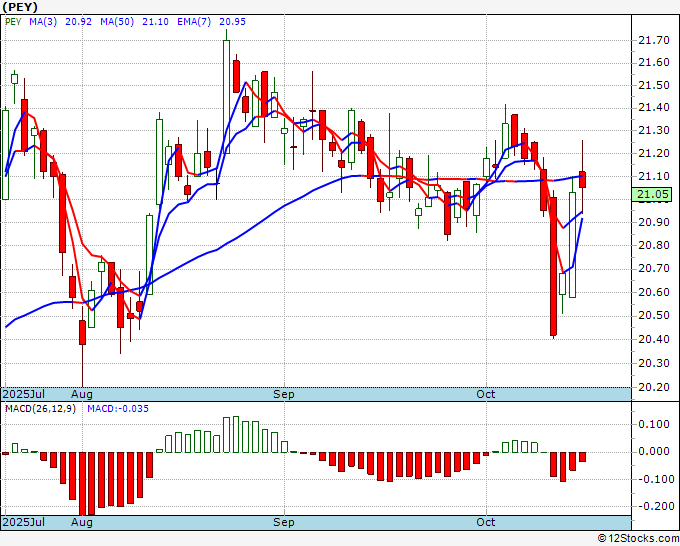Image resolution: width=680 pixels, height=546 pixels.
Task: Click the MA(3) legend label
Action: [43, 22]
